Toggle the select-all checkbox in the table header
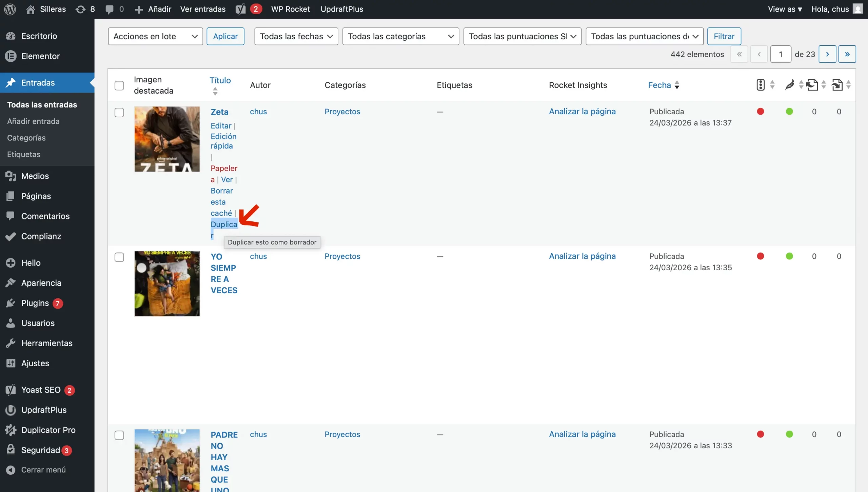The width and height of the screenshot is (868, 492). coord(119,85)
